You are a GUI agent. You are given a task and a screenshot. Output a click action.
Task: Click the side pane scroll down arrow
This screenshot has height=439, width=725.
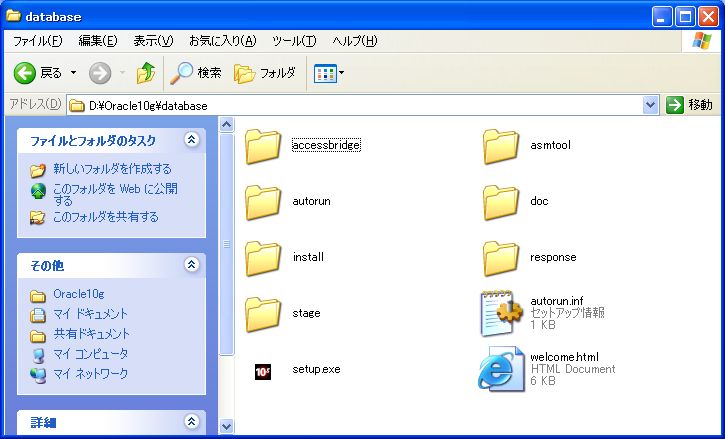[227, 426]
